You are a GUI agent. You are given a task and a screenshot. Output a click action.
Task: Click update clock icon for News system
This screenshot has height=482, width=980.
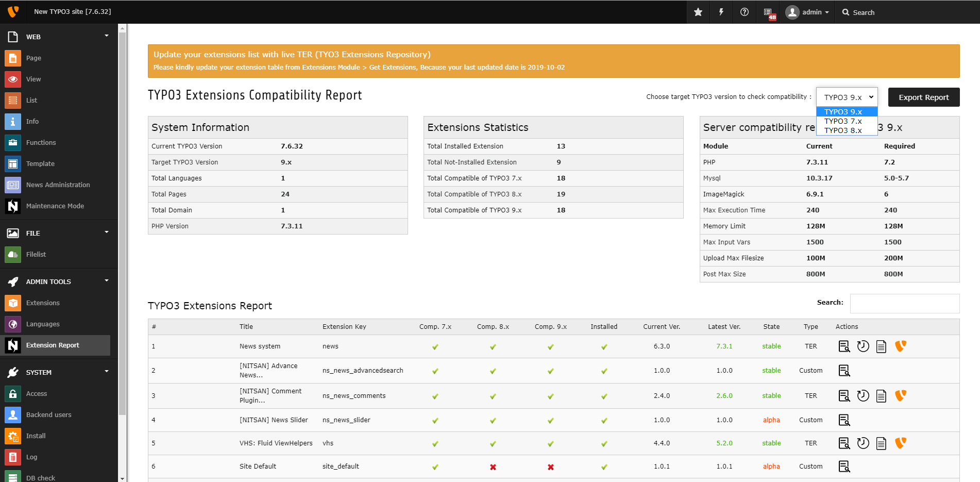863,346
